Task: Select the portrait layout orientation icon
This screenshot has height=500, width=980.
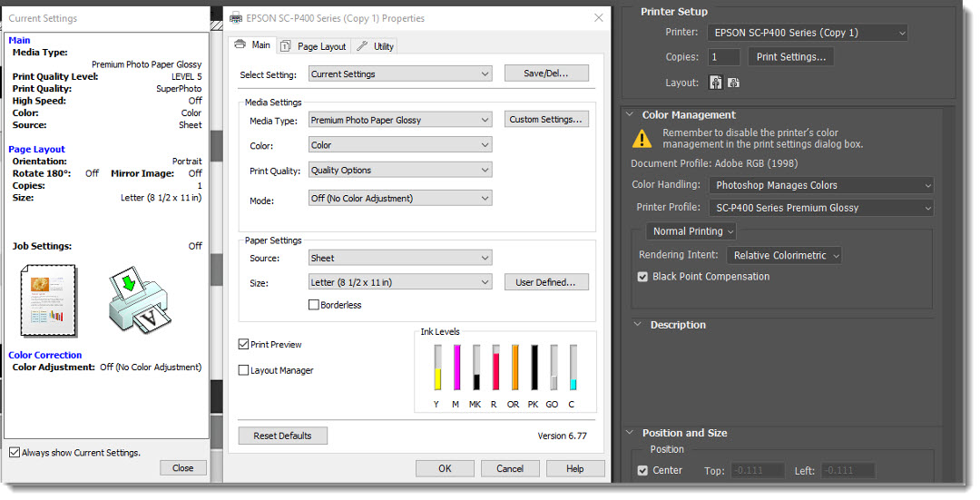Action: click(716, 83)
